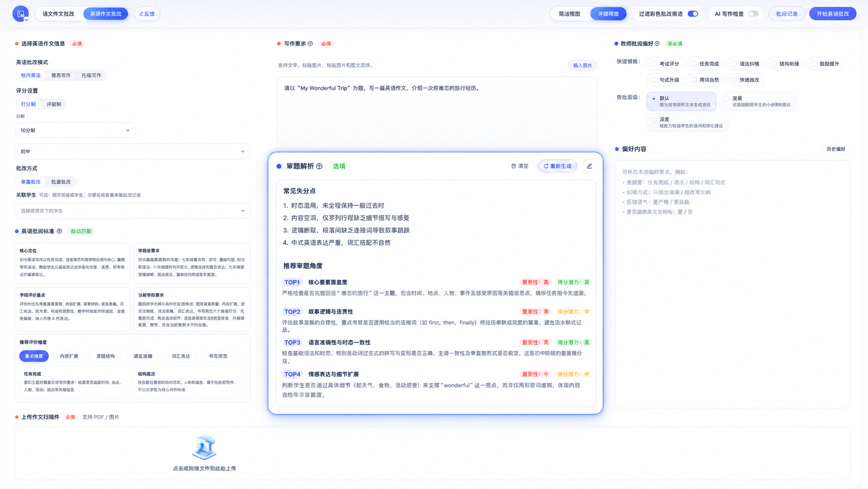
Task: Click into the 偏好内容 text area
Action: (x=733, y=284)
